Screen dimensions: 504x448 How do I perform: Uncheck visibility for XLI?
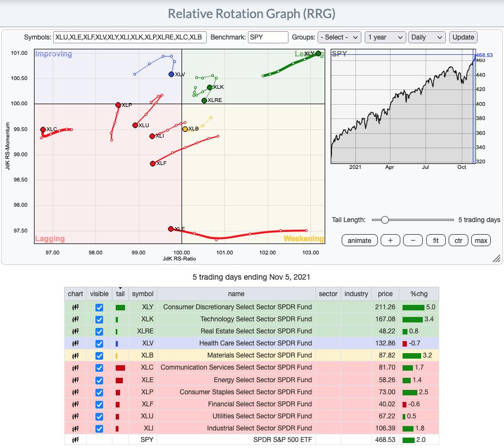99,429
